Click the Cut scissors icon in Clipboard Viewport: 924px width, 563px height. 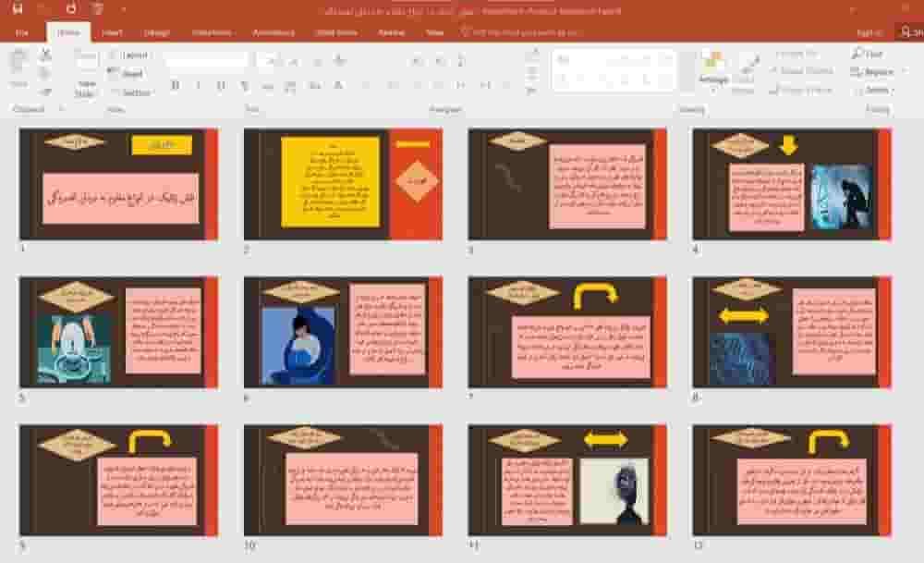pyautogui.click(x=45, y=55)
